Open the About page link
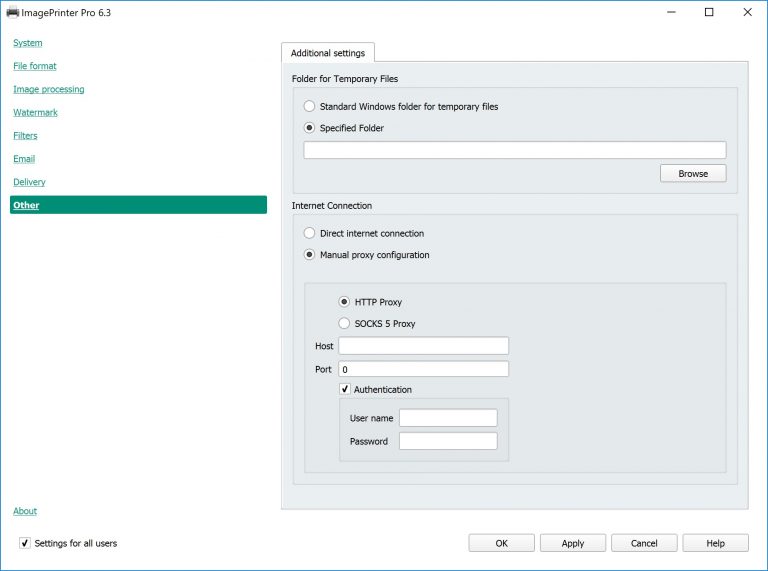Viewport: 768px width, 571px height. tap(25, 511)
